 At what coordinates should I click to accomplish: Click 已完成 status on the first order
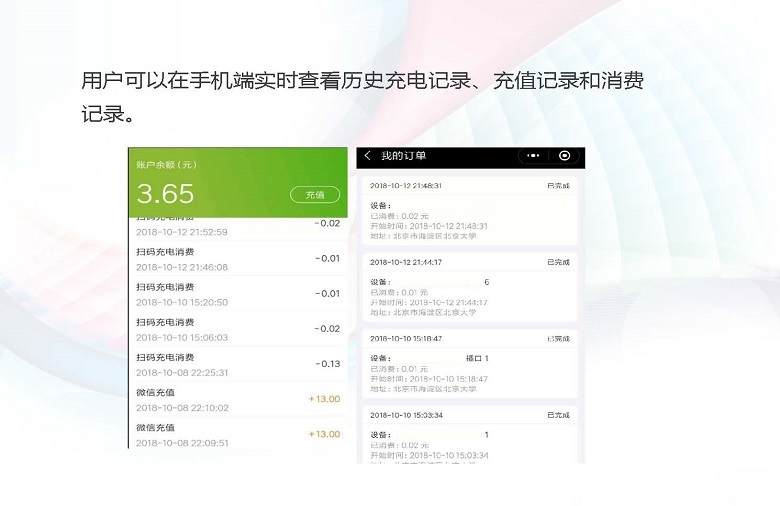tap(558, 186)
